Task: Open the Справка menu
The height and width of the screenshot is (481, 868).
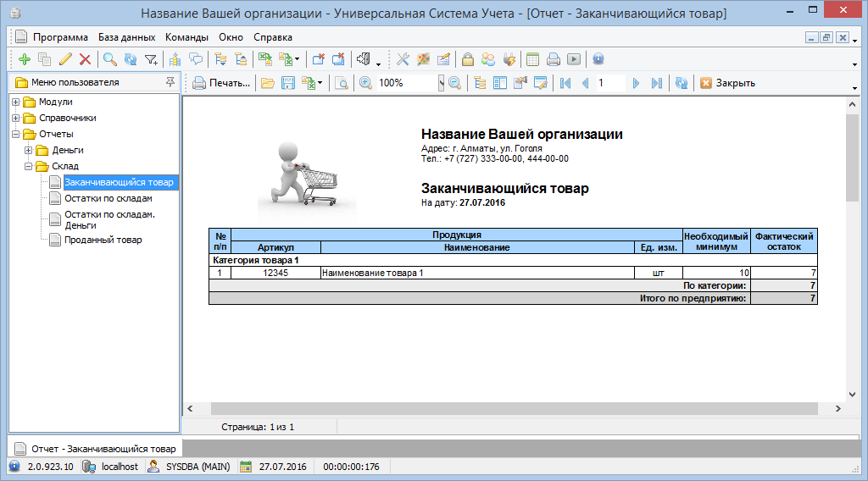Action: [x=273, y=37]
